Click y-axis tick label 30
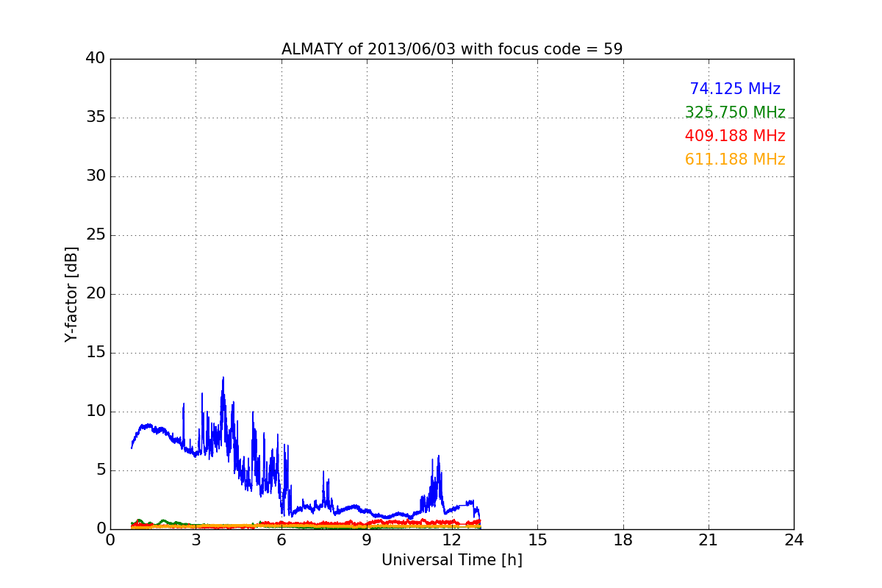Viewport: 882px width, 588px height. [96, 176]
